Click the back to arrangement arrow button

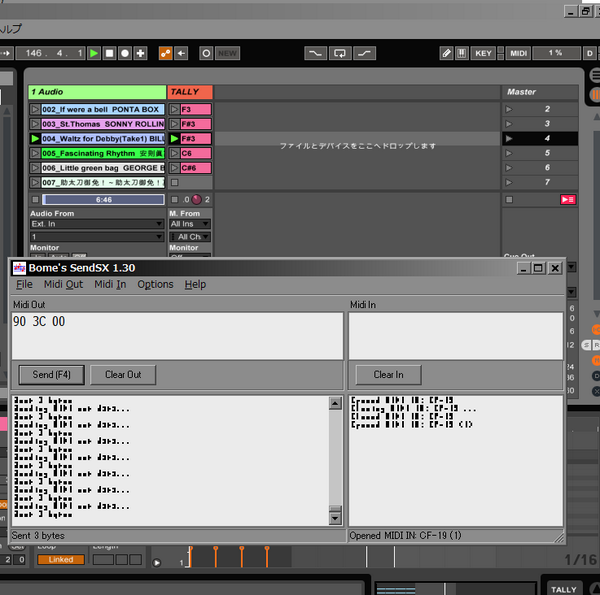[181, 53]
